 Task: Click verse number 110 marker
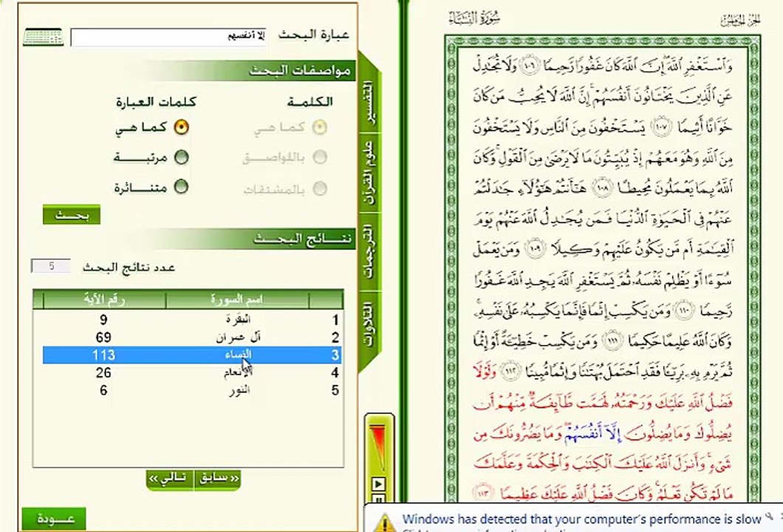(684, 311)
